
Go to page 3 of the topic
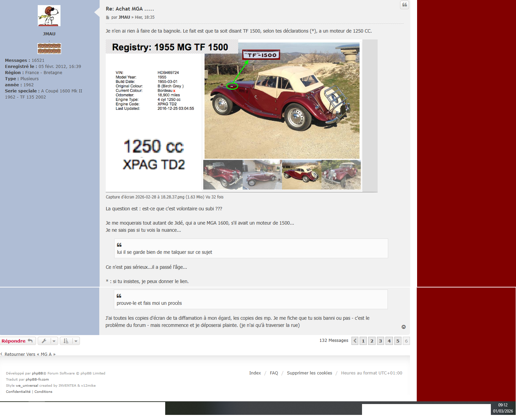pyautogui.click(x=380, y=341)
